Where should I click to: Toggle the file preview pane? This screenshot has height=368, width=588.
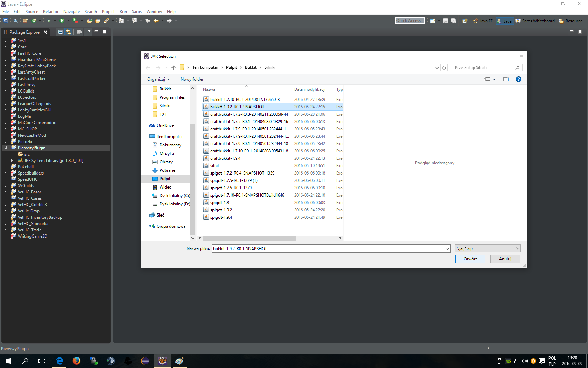[506, 79]
